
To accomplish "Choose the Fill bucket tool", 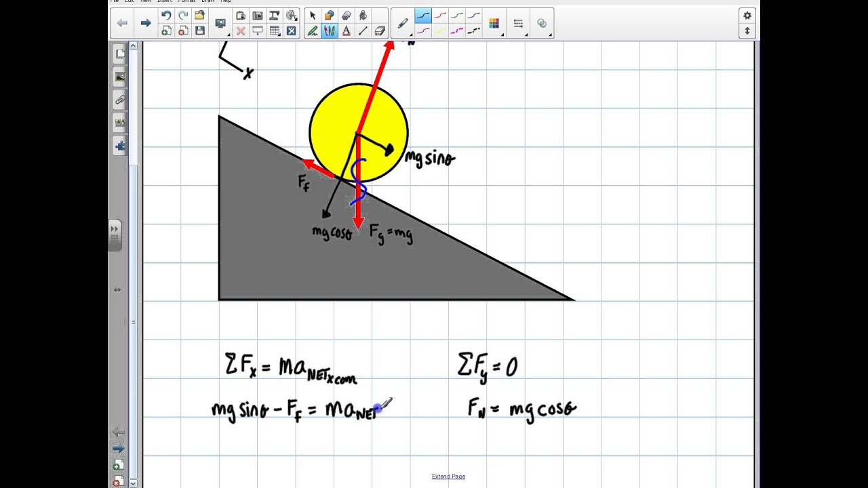I will click(x=363, y=16).
